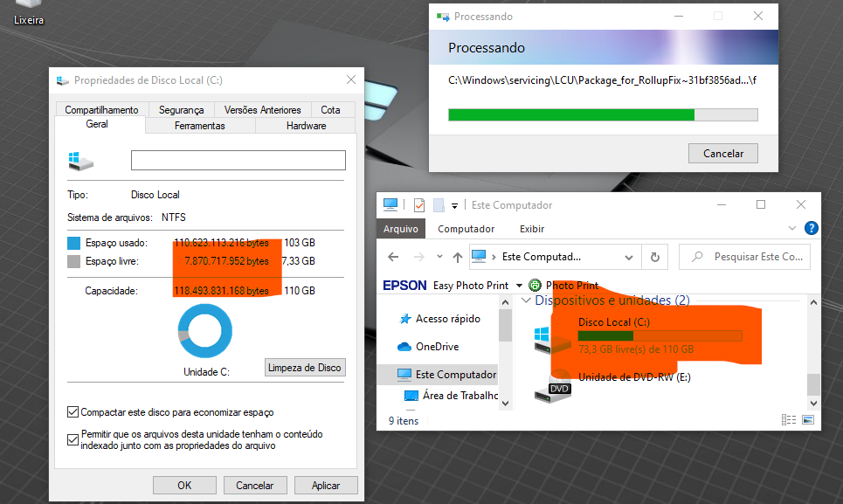Image resolution: width=843 pixels, height=504 pixels.
Task: Open the explorer Help question mark icon
Action: point(811,228)
